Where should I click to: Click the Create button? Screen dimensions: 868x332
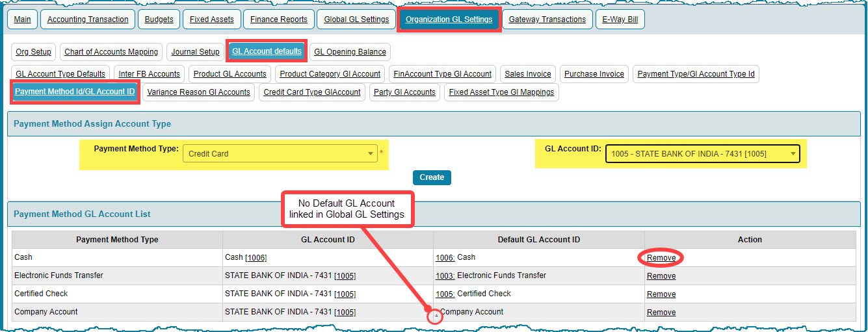(432, 177)
